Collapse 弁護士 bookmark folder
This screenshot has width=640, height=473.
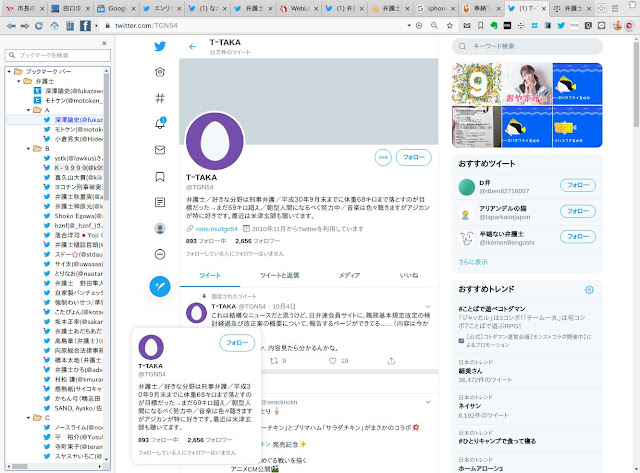(x=19, y=81)
